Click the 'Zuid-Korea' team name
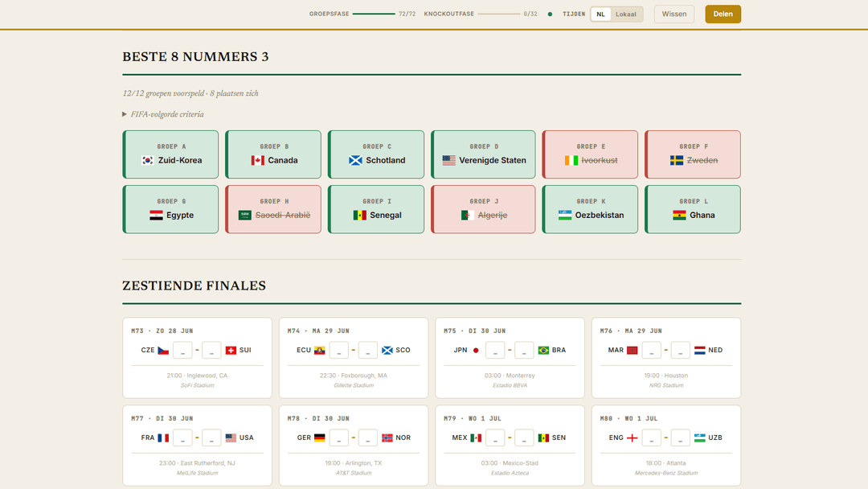This screenshot has height=489, width=868. coord(180,161)
